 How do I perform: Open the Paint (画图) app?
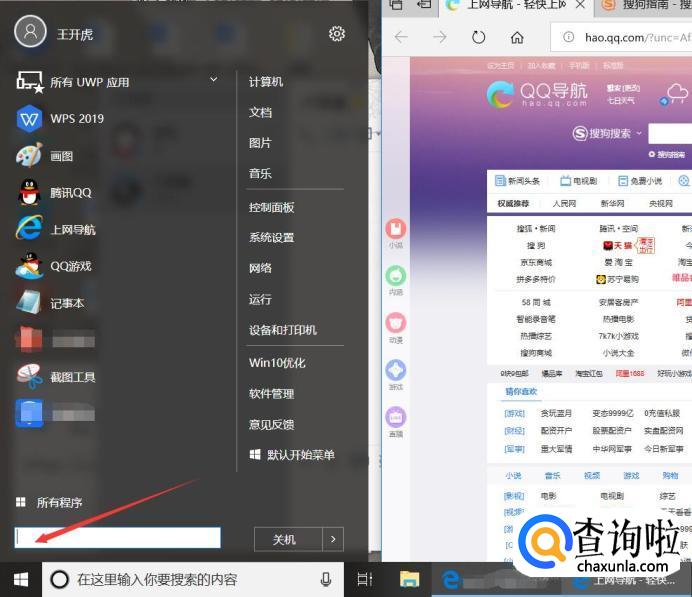point(45,156)
